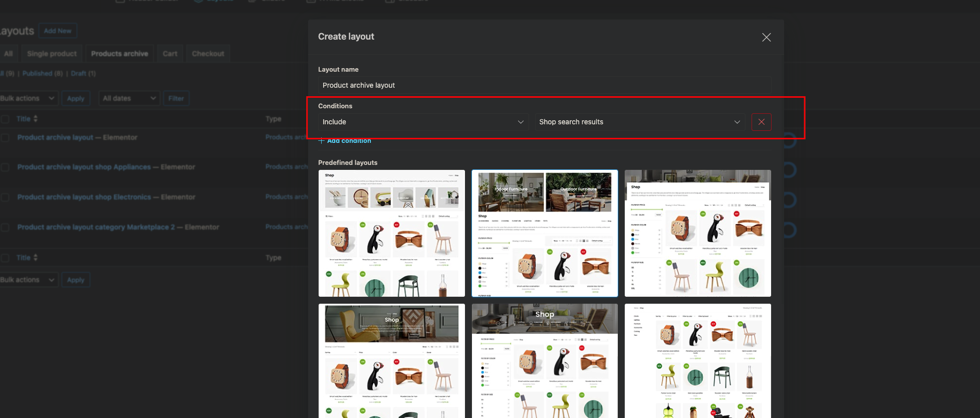Viewport: 980px width, 418px height.
Task: Open Product archive layout category Marketplace 2
Action: pos(96,227)
